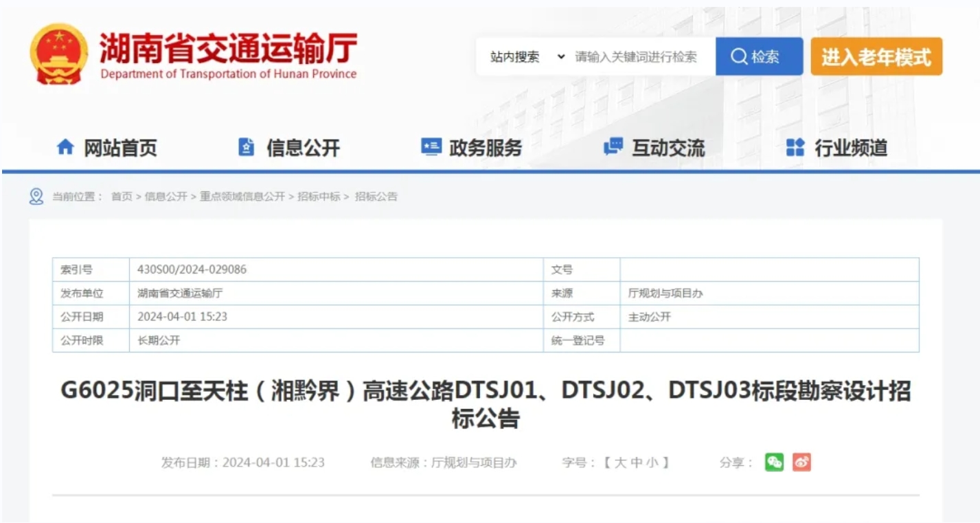This screenshot has width=980, height=523.
Task: Set font size to 小
Action: point(652,463)
